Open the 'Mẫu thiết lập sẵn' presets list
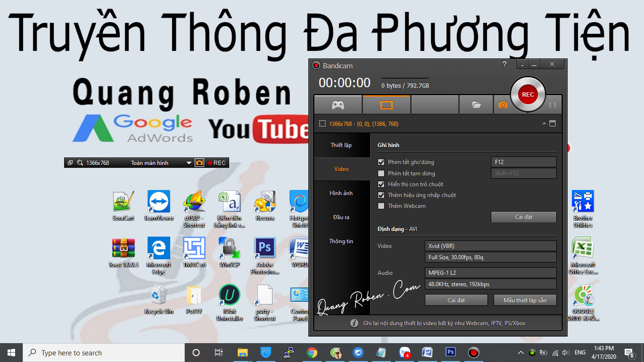The width and height of the screenshot is (644, 362). coord(525,300)
